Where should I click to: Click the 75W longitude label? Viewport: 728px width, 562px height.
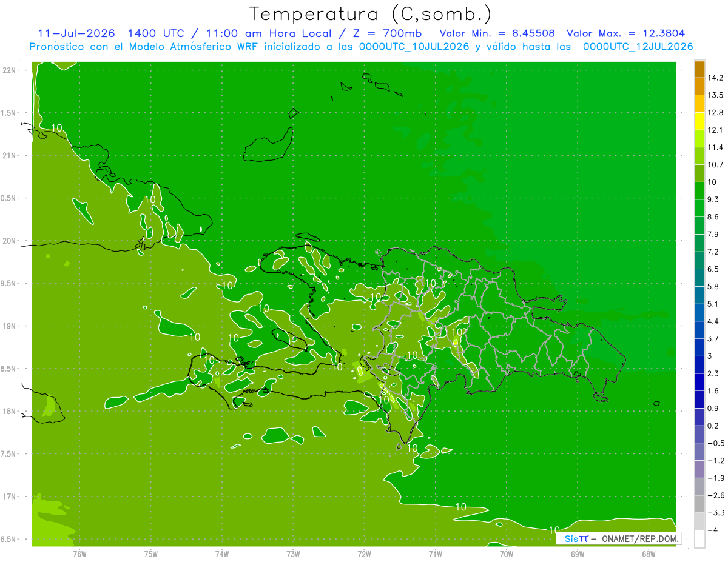coord(151,554)
